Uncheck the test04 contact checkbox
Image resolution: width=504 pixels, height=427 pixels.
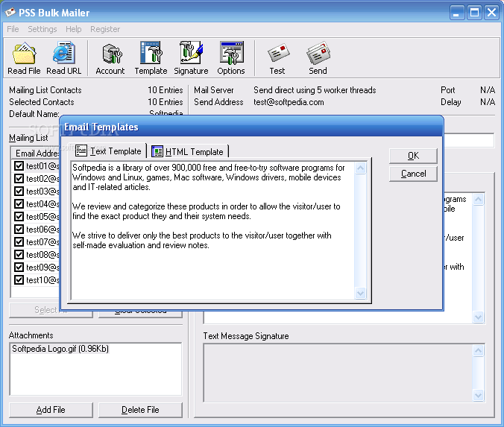[x=19, y=203]
